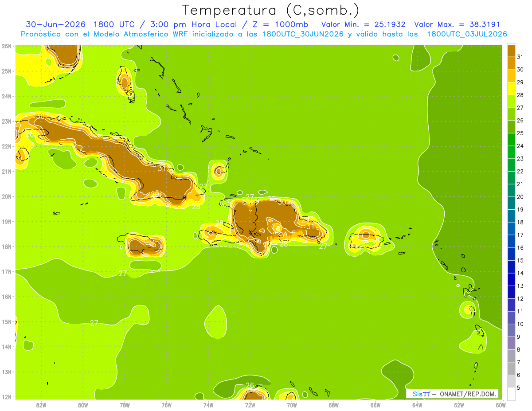The width and height of the screenshot is (532, 411).
Task: Click contour label "30" over western Cuba
Action: (41, 116)
